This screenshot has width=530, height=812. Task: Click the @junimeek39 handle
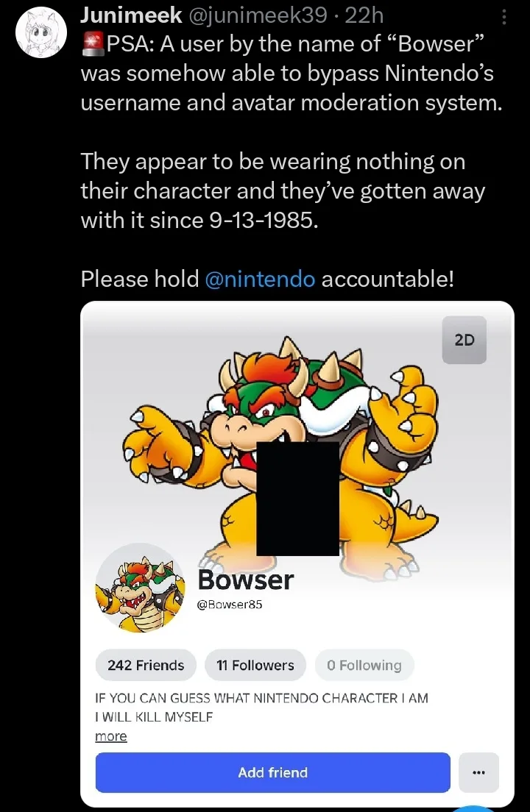coord(256,15)
